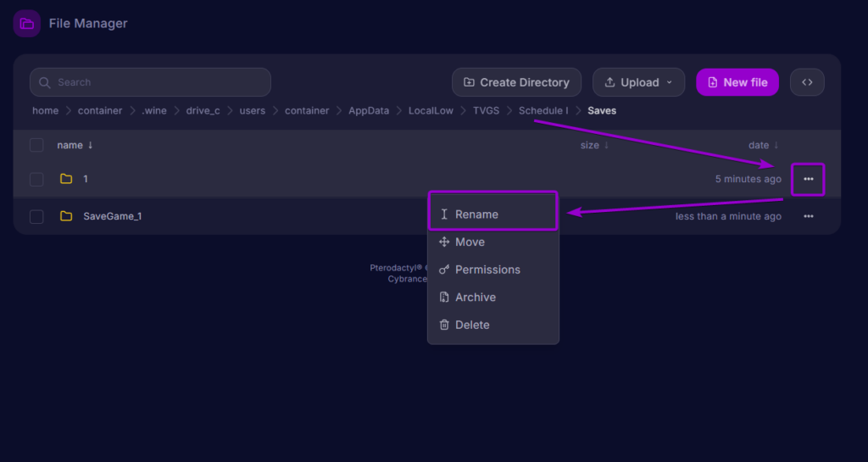Click the code brackets icon button
The width and height of the screenshot is (868, 462).
(807, 82)
